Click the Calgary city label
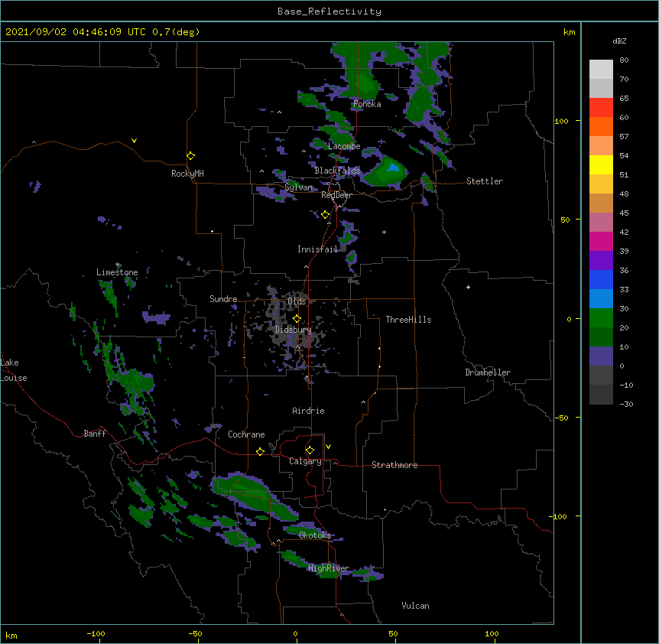659x644 pixels. tap(305, 461)
